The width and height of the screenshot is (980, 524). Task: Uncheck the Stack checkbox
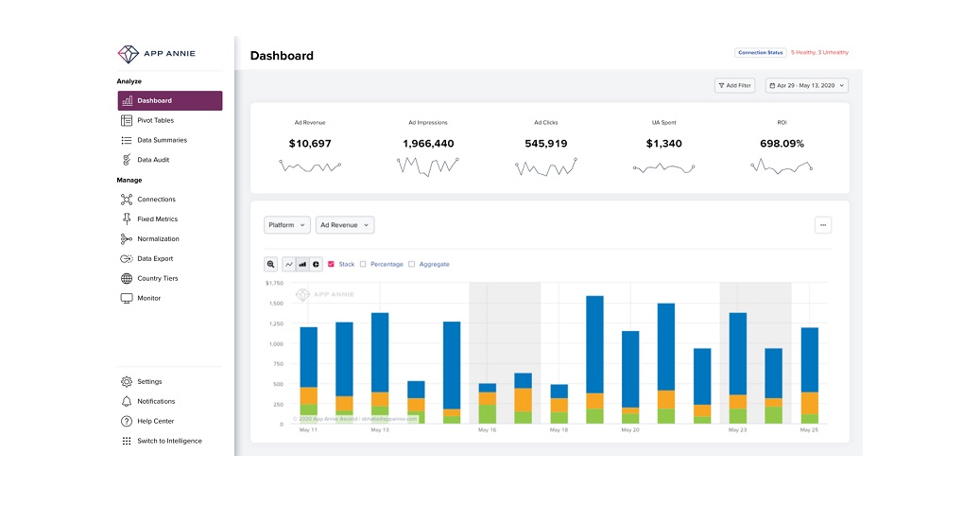pyautogui.click(x=331, y=265)
